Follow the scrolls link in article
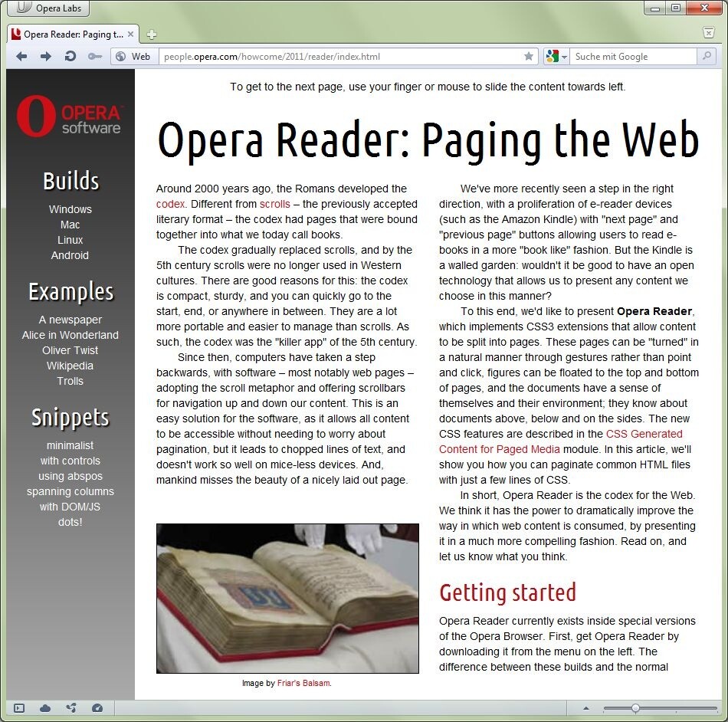 [275, 205]
